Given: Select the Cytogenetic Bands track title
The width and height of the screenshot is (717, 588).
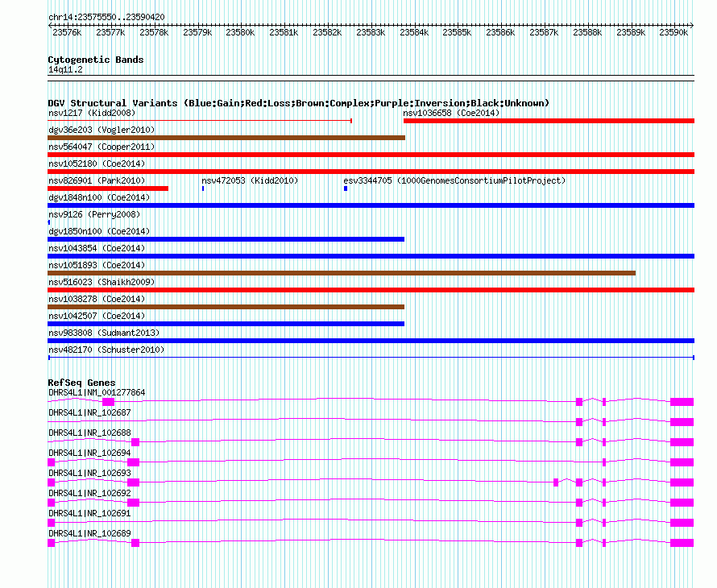Looking at the screenshot, I should [x=96, y=60].
